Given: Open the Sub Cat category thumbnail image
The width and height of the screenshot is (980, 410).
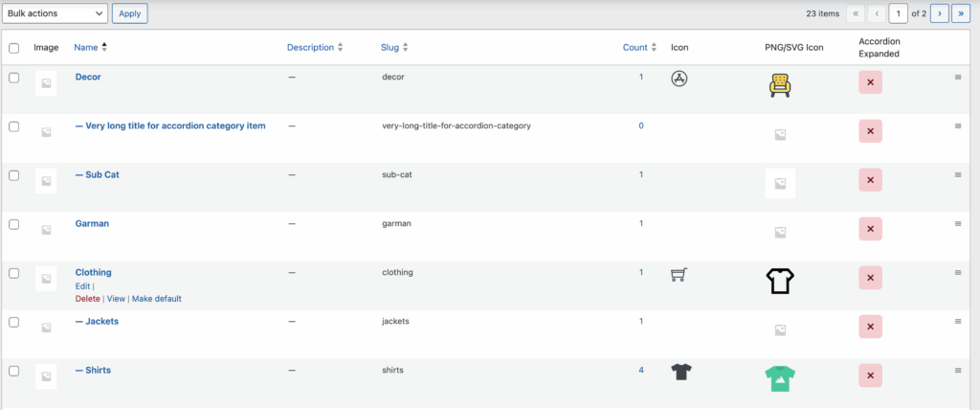Looking at the screenshot, I should 46,181.
